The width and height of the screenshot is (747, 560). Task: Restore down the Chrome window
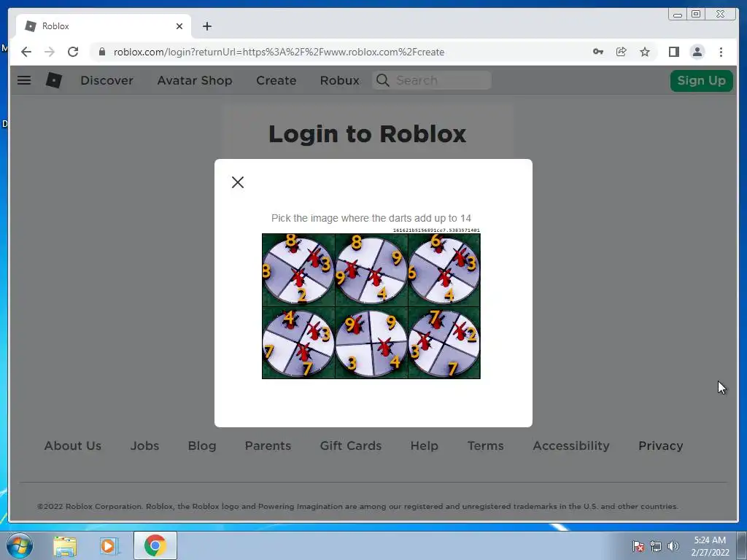(696, 15)
